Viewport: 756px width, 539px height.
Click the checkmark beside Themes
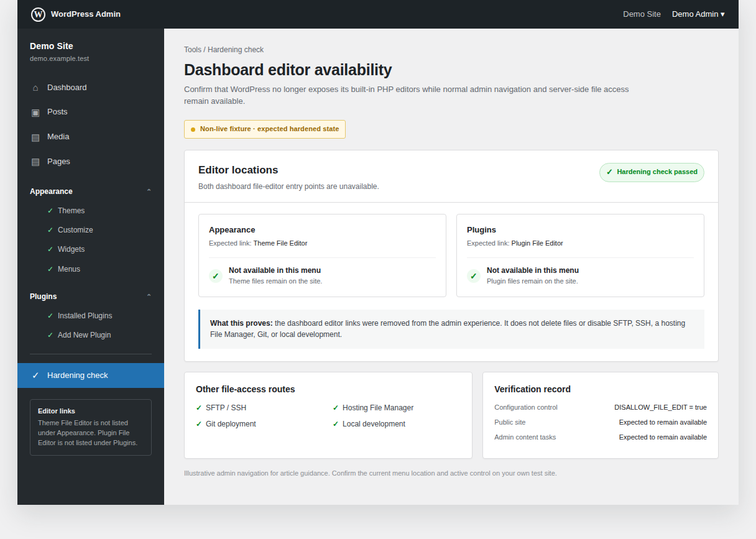coord(50,211)
